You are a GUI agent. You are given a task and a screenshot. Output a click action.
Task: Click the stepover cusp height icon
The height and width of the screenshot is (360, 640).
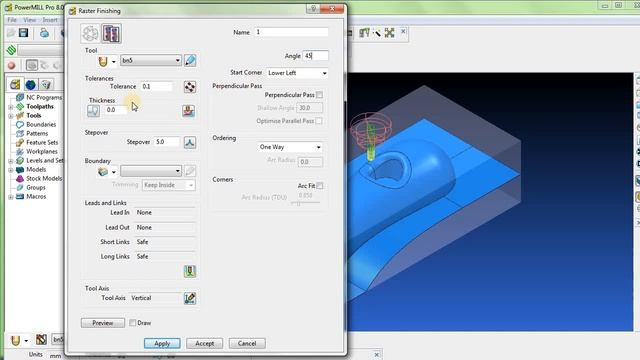189,142
